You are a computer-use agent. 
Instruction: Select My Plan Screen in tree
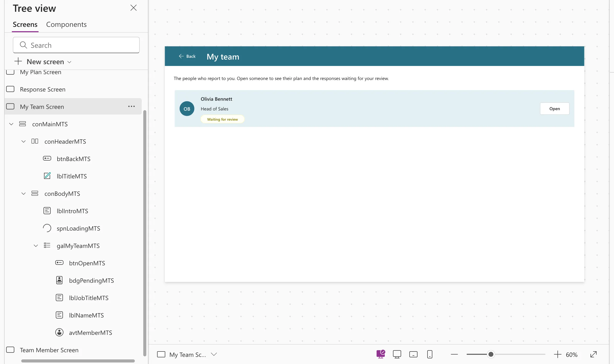40,72
